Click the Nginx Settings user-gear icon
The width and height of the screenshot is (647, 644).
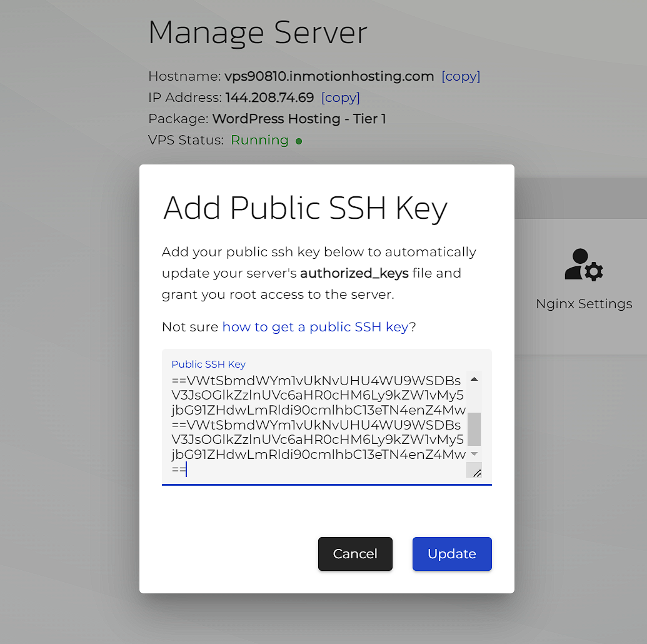tap(584, 264)
